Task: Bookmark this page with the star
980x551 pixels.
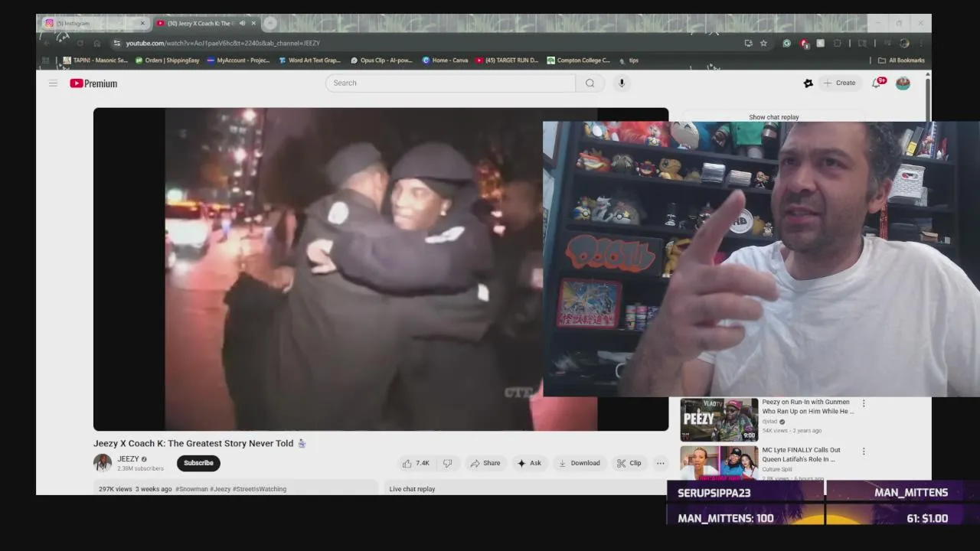Action: pos(763,43)
